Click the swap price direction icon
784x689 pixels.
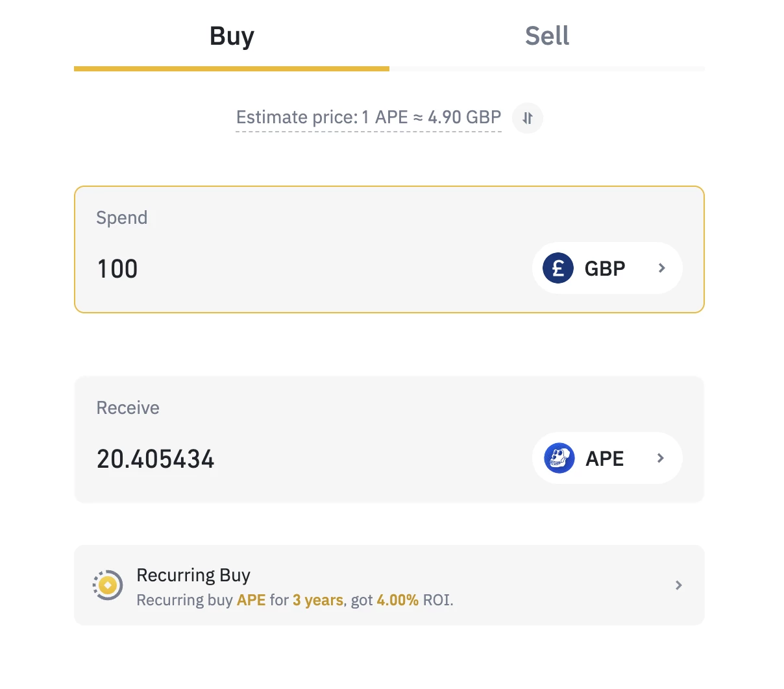[528, 118]
